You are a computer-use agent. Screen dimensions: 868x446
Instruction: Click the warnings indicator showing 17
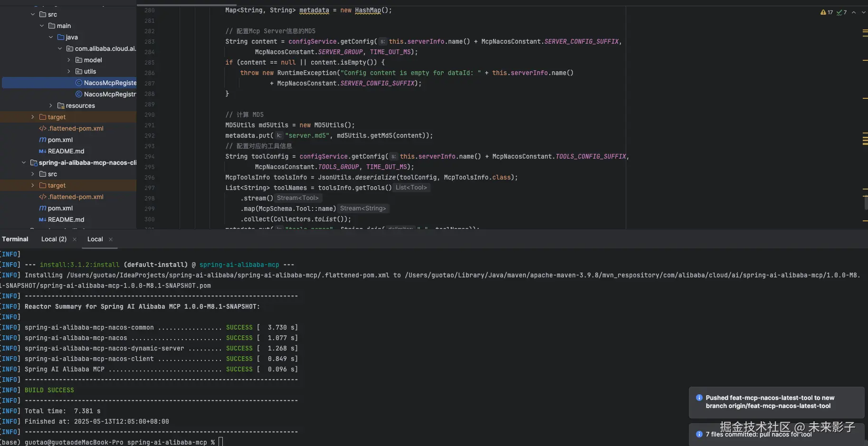[x=826, y=12]
